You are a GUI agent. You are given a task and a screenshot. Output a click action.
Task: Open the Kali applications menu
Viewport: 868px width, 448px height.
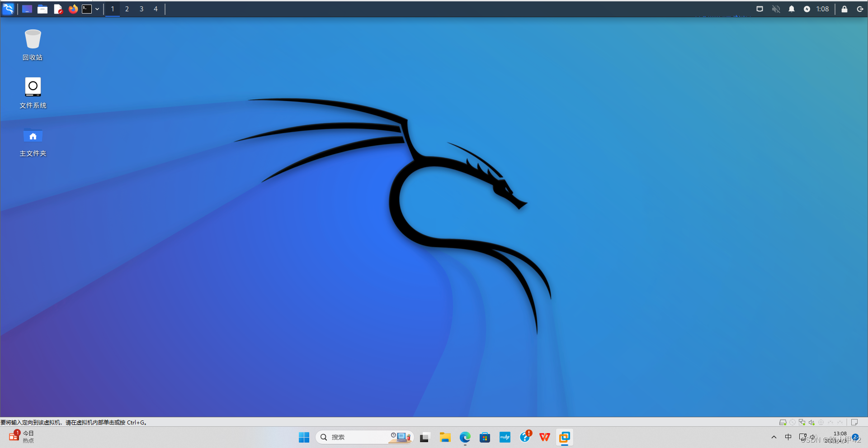click(8, 9)
